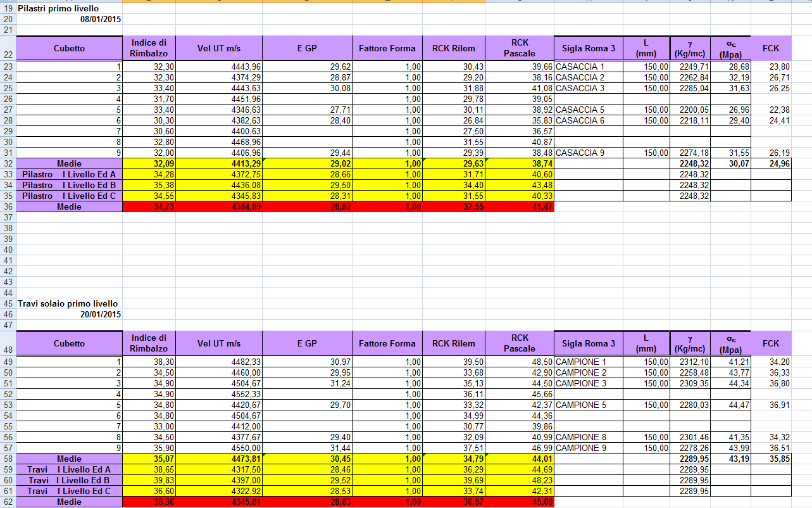
Task: Select 'Pilastro I Livello Ed C' cell
Action: 69,196
